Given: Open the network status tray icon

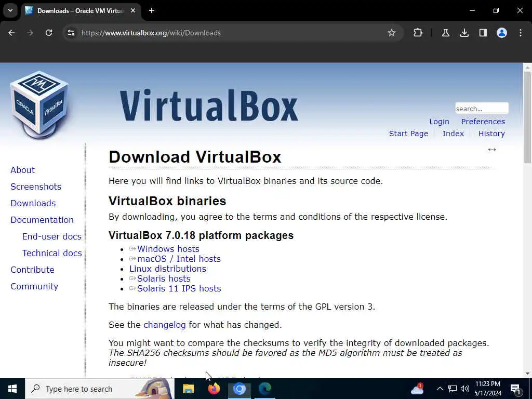Looking at the screenshot, I should (x=453, y=389).
